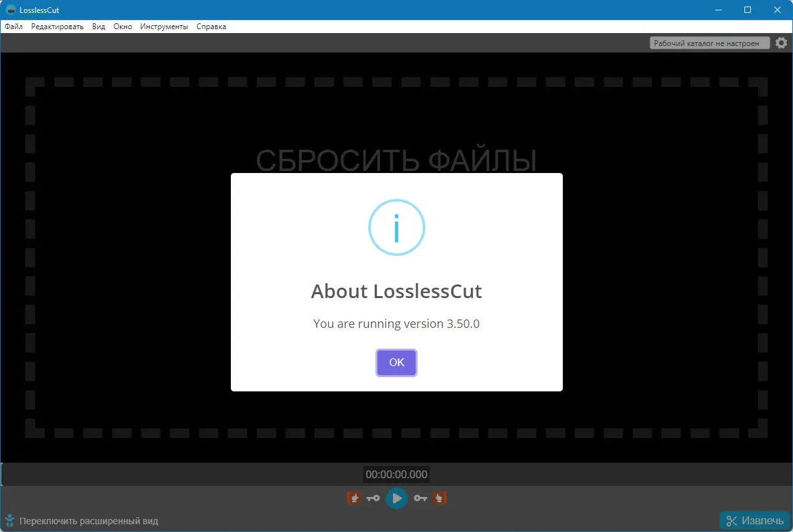Jump to previous keyframe key icon
Image resolution: width=793 pixels, height=532 pixels.
tap(373, 498)
